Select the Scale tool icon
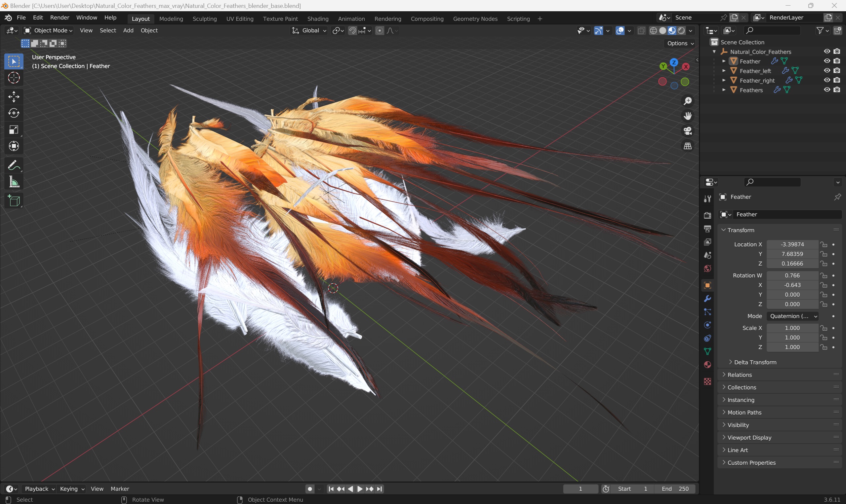846x504 pixels. pos(13,129)
